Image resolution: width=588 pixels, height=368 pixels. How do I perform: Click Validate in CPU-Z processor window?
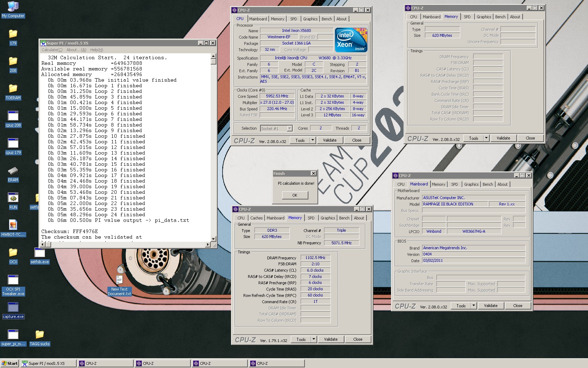(330, 140)
